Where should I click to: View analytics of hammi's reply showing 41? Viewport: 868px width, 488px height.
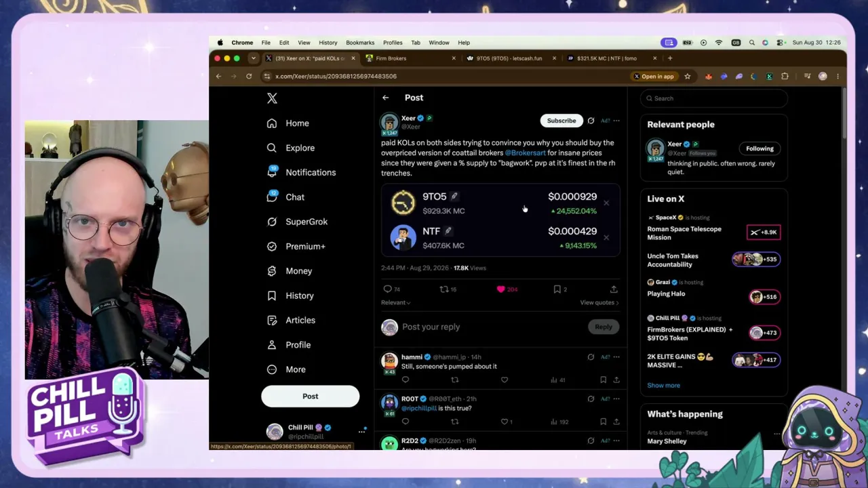(x=559, y=380)
